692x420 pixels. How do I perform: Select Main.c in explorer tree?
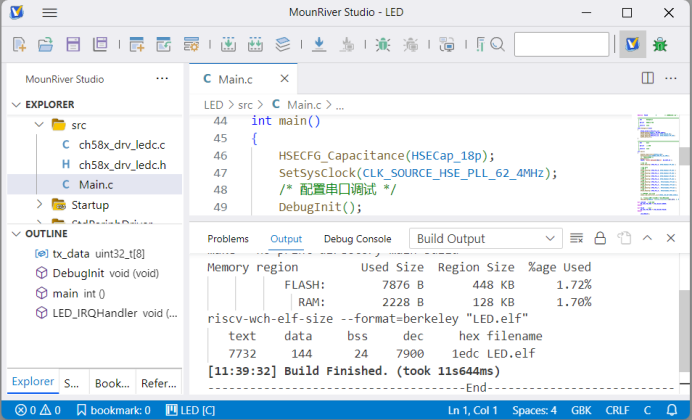pyautogui.click(x=94, y=184)
